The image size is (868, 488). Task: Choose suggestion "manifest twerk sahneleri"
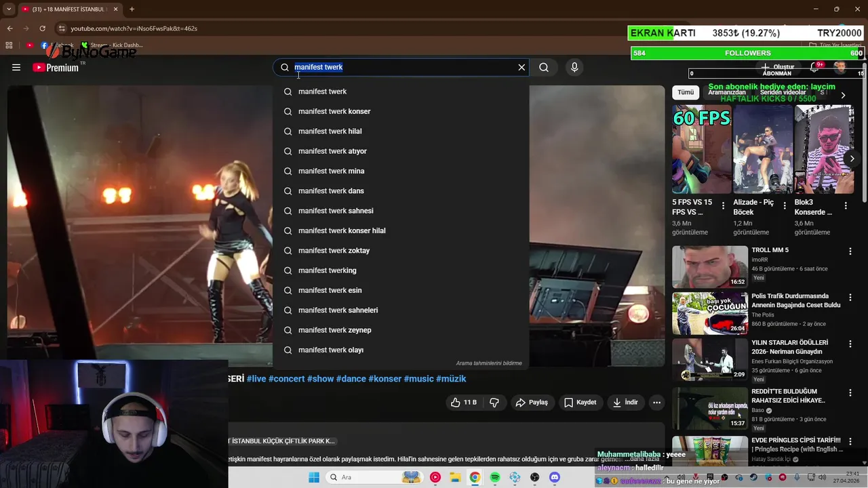click(401, 310)
